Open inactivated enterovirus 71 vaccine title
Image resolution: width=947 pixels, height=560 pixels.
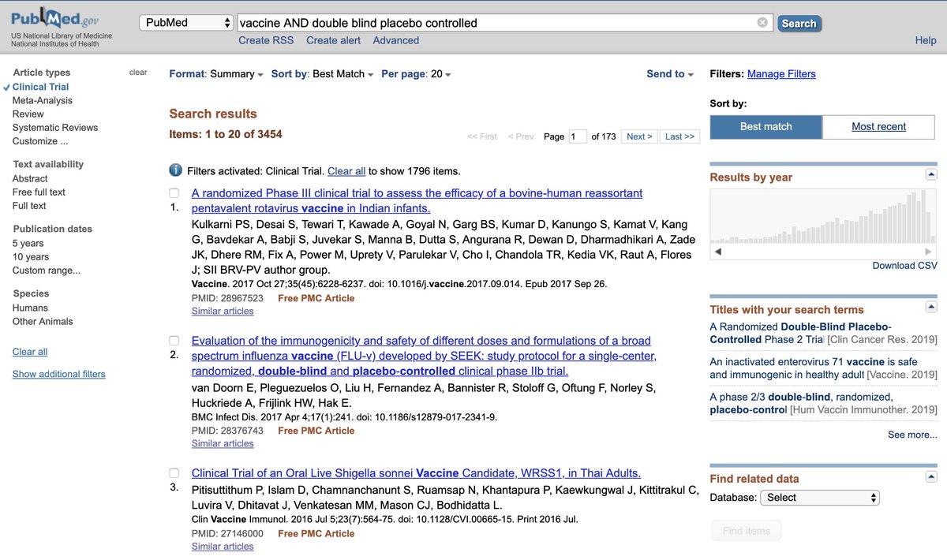(814, 368)
